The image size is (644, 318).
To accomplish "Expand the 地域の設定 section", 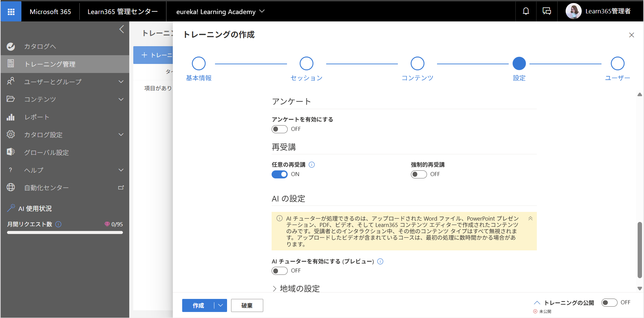I will pyautogui.click(x=296, y=289).
